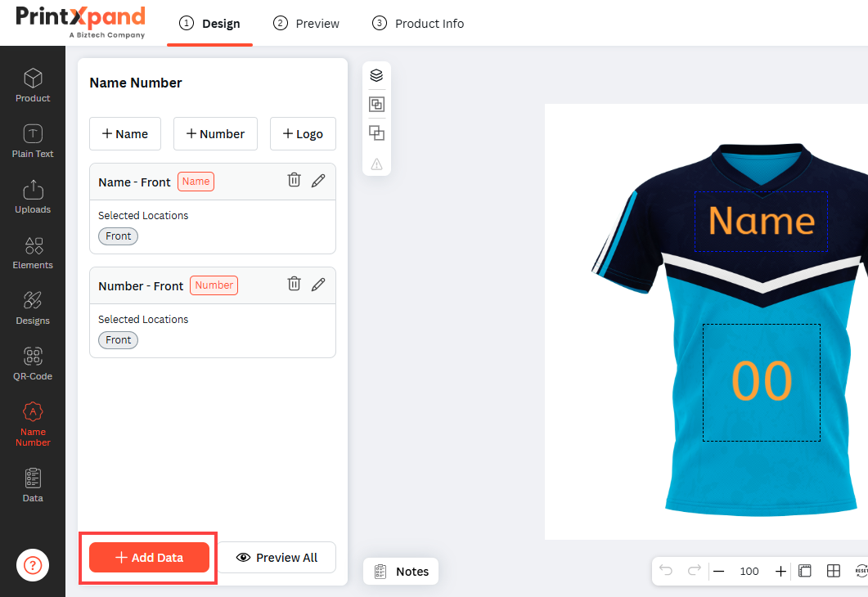
Task: Select the Plain Text tool
Action: 33,141
